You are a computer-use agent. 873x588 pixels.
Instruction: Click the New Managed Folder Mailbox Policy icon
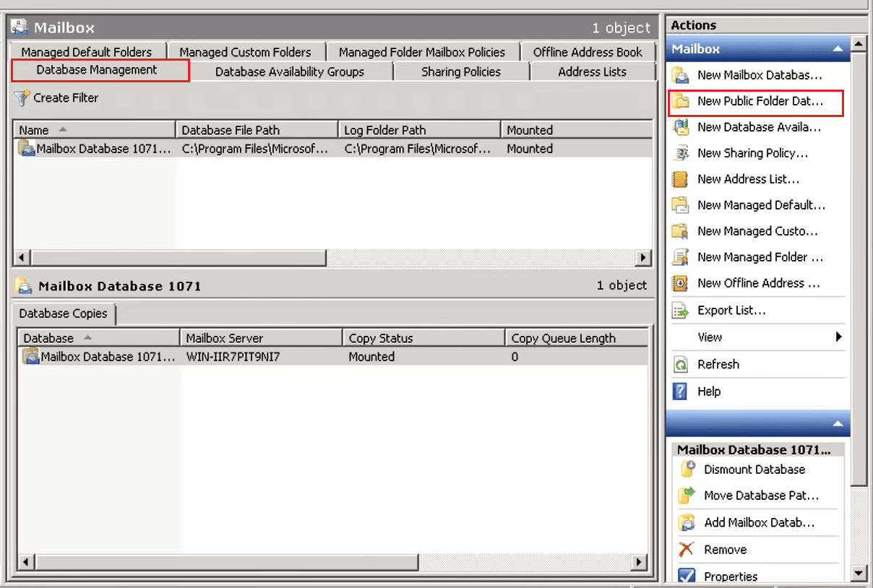click(680, 257)
